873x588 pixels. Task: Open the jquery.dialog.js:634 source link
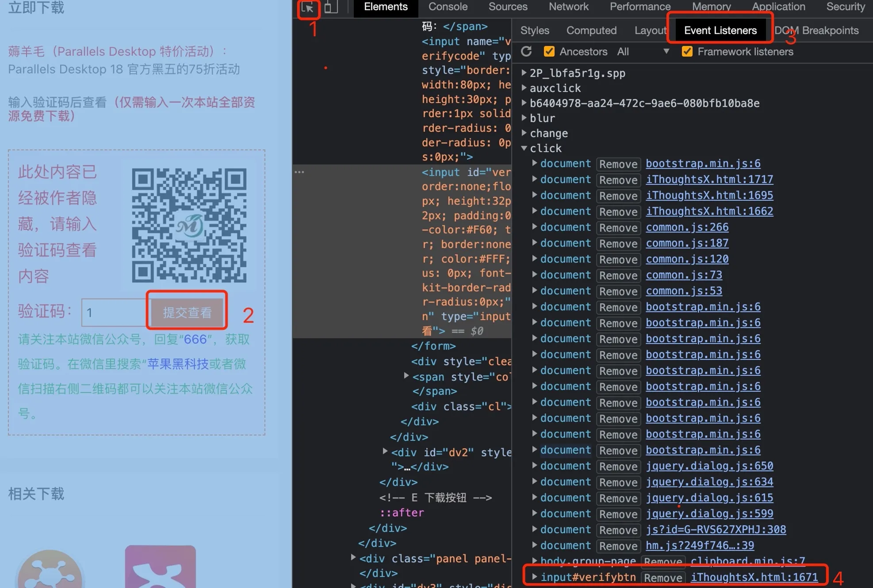pos(709,481)
